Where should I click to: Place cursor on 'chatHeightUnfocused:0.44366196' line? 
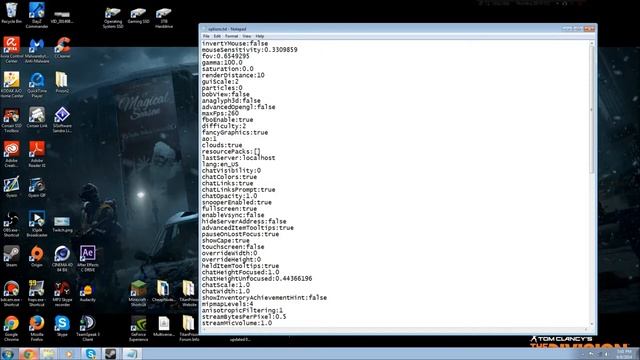(257, 279)
